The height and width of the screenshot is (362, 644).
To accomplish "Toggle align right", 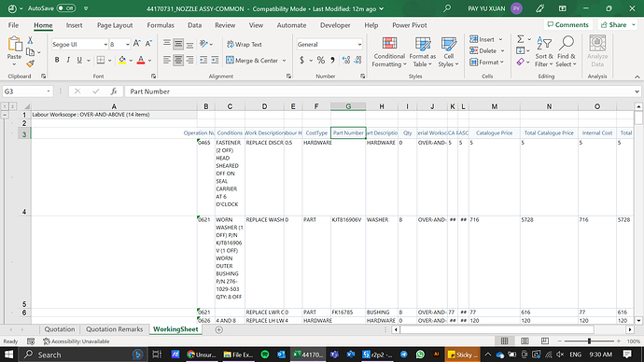I will 189,61.
